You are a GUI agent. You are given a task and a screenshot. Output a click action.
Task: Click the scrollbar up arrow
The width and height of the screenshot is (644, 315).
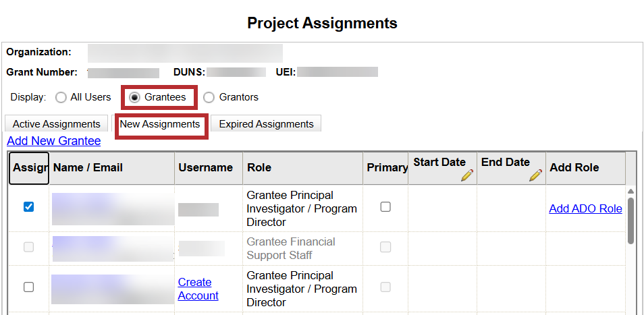coord(630,190)
